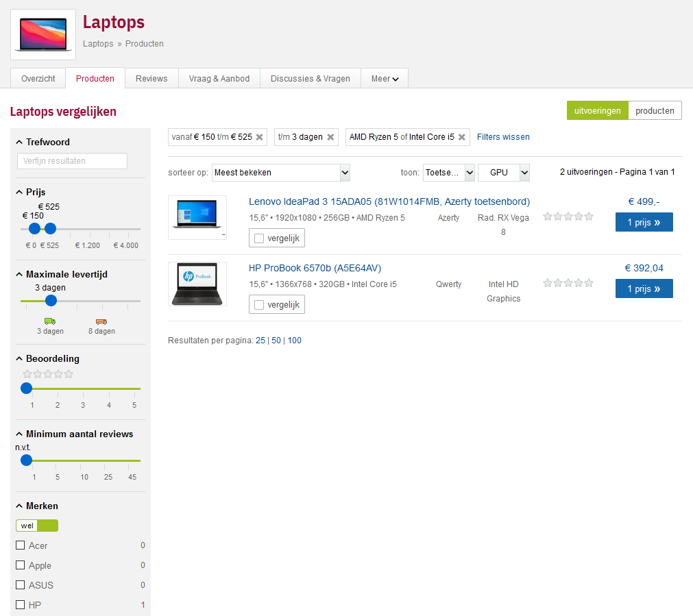Check the Apple brand filter
The image size is (693, 616).
20,565
